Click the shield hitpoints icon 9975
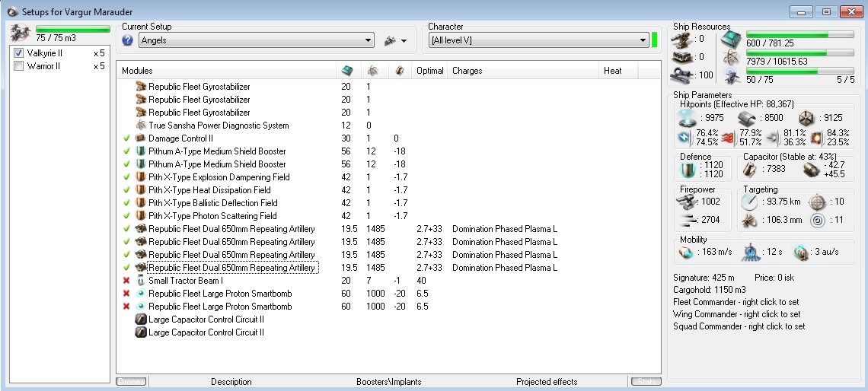The height and width of the screenshot is (391, 868). point(688,117)
